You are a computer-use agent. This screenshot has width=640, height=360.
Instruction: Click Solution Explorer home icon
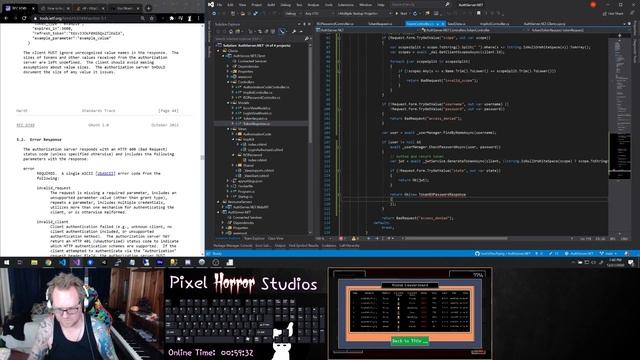point(230,31)
